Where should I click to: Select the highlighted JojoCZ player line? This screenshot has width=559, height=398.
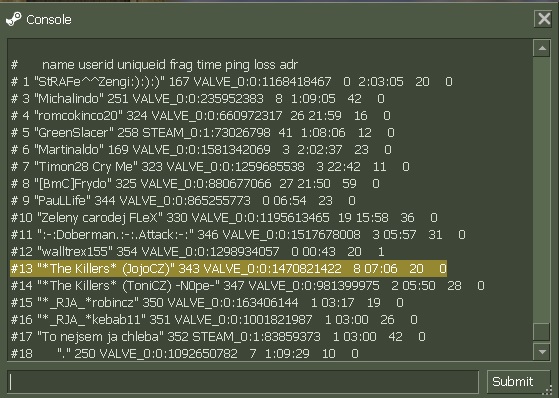(x=228, y=269)
